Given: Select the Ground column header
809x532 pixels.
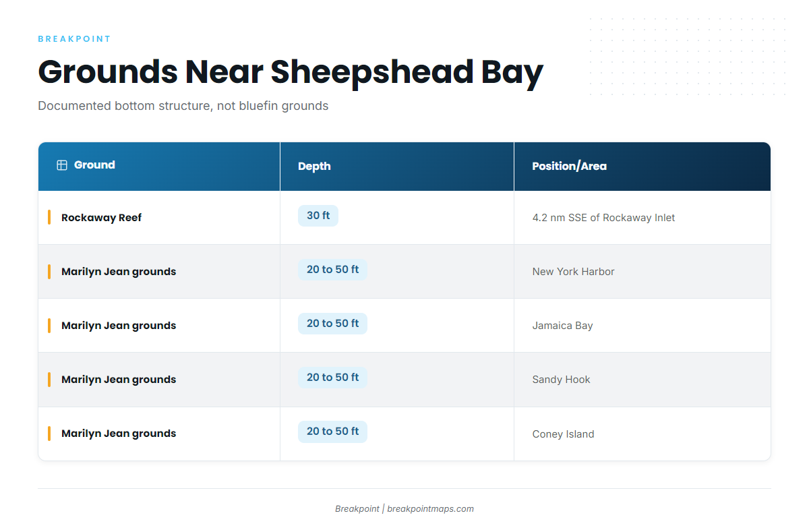Looking at the screenshot, I should 159,166.
